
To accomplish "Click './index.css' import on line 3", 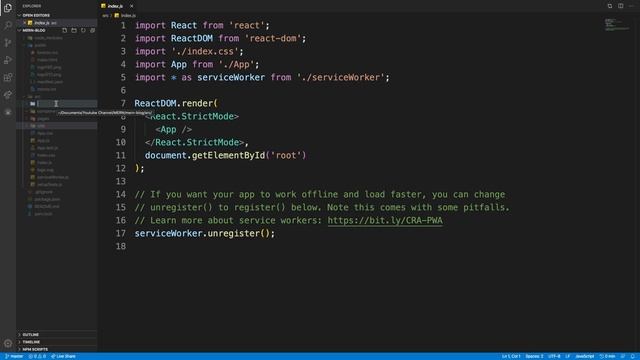I will (x=205, y=51).
